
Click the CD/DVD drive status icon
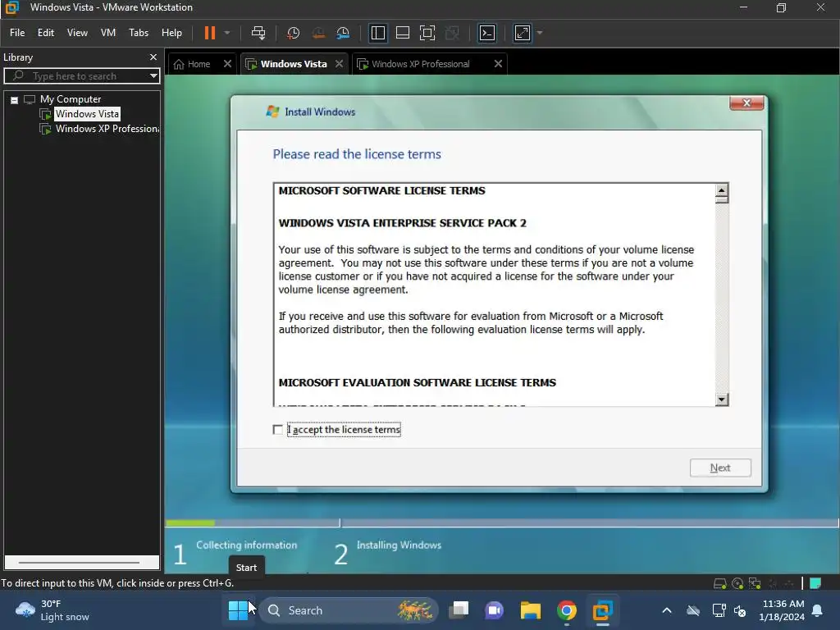737,583
